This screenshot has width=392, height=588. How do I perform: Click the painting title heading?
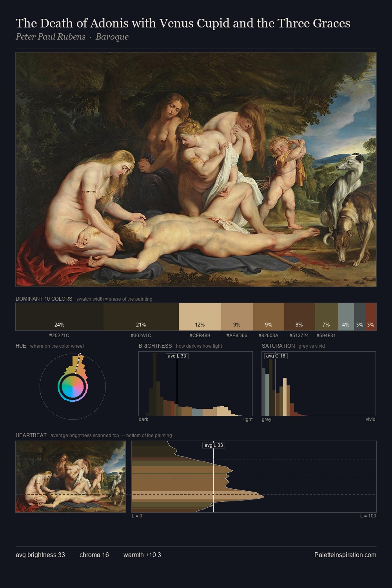pyautogui.click(x=183, y=23)
